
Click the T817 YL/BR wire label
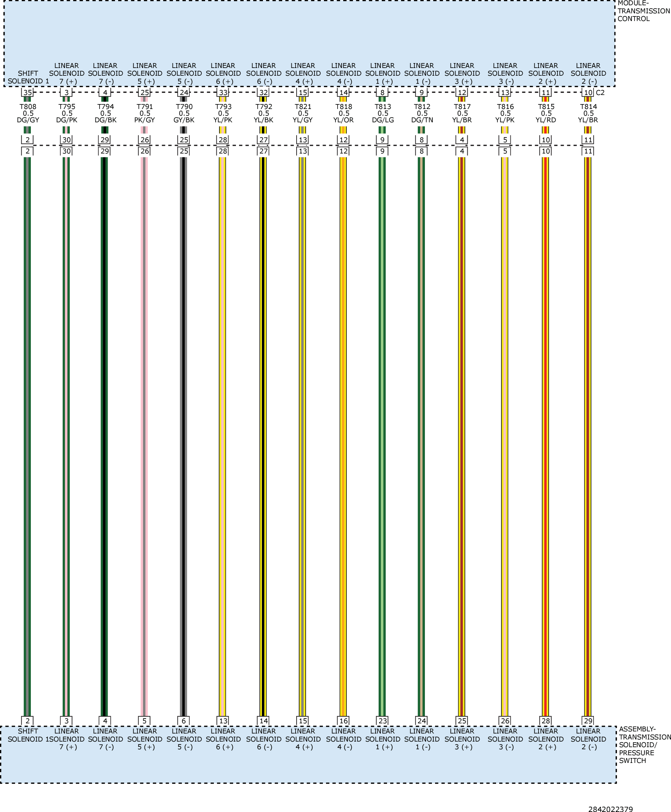click(x=462, y=113)
